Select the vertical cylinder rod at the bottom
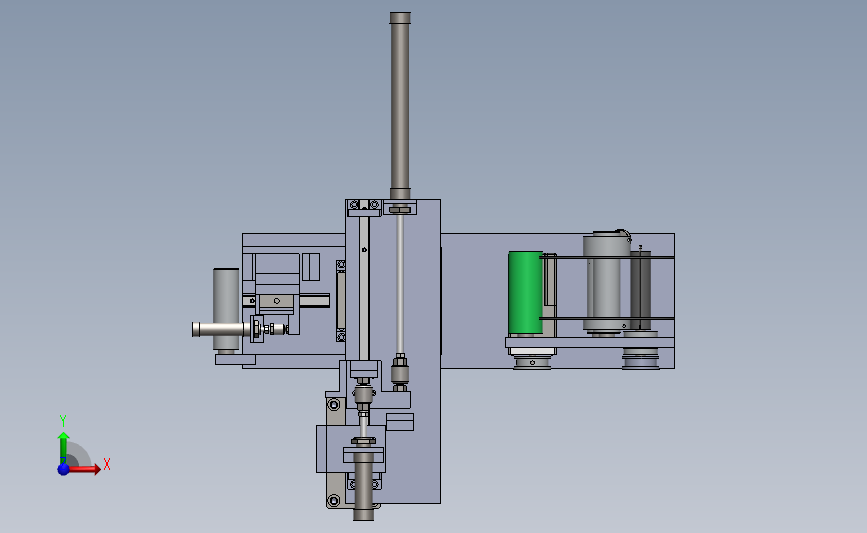 363,485
